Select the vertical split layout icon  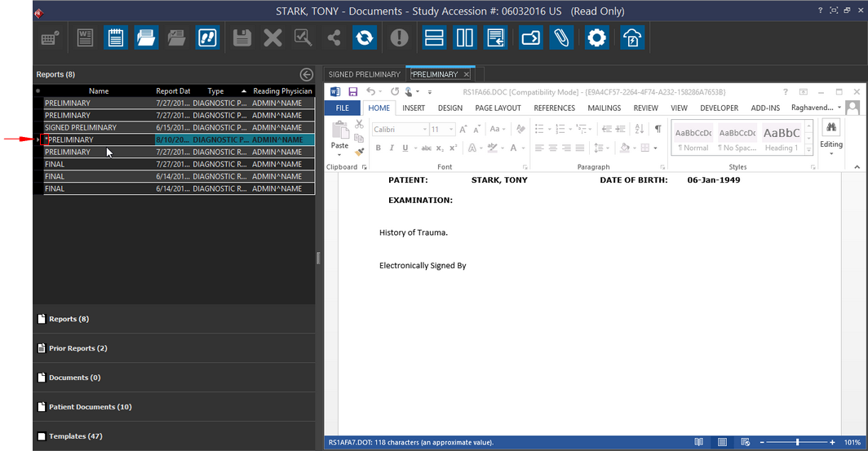(x=464, y=38)
